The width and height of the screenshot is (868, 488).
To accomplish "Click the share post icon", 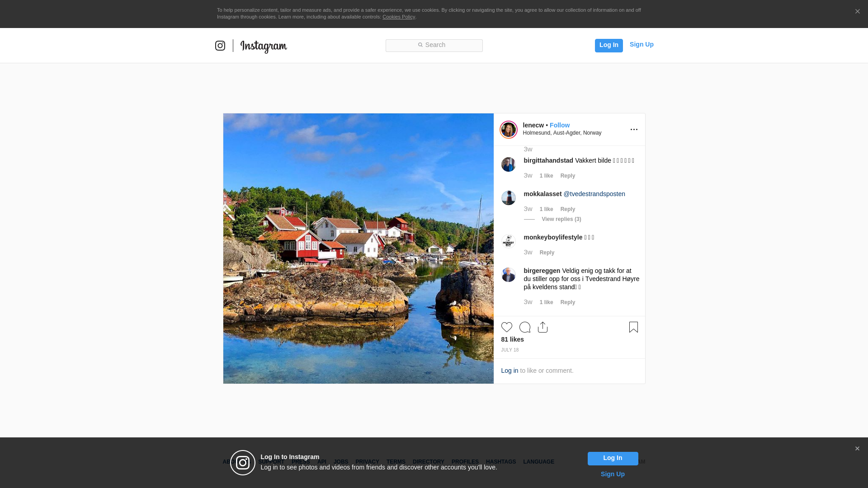I will 542,327.
